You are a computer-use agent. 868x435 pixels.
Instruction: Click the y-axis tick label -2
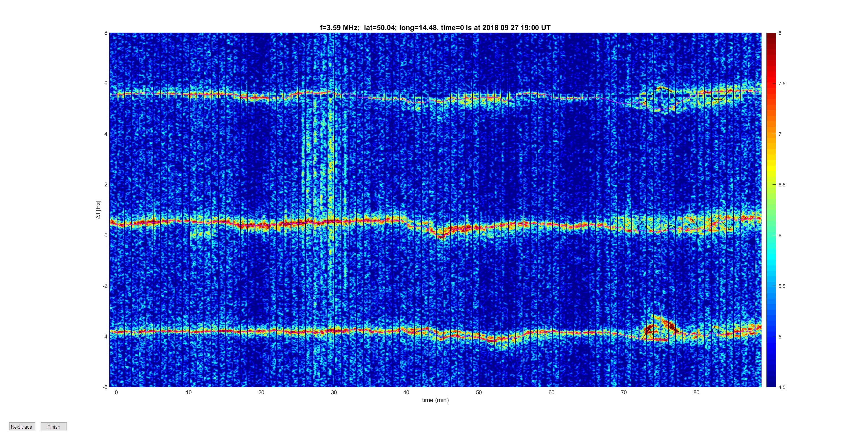(105, 286)
